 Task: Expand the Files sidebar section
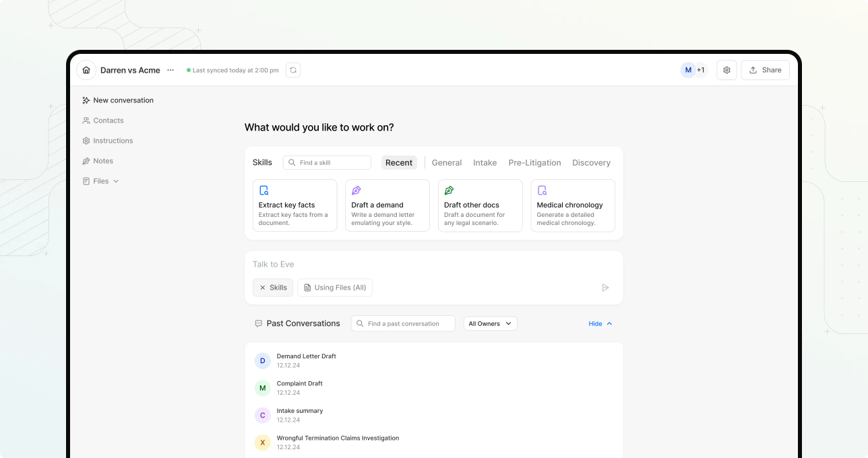(100, 181)
